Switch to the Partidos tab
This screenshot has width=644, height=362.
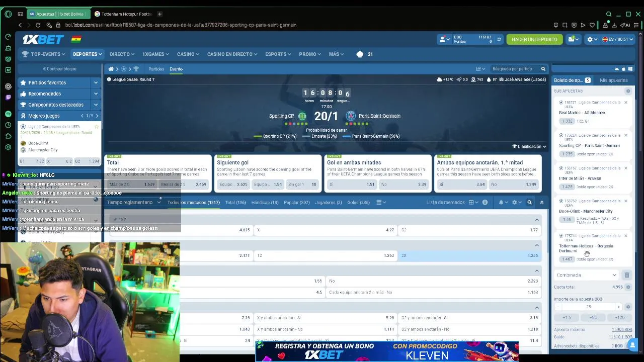tap(156, 69)
